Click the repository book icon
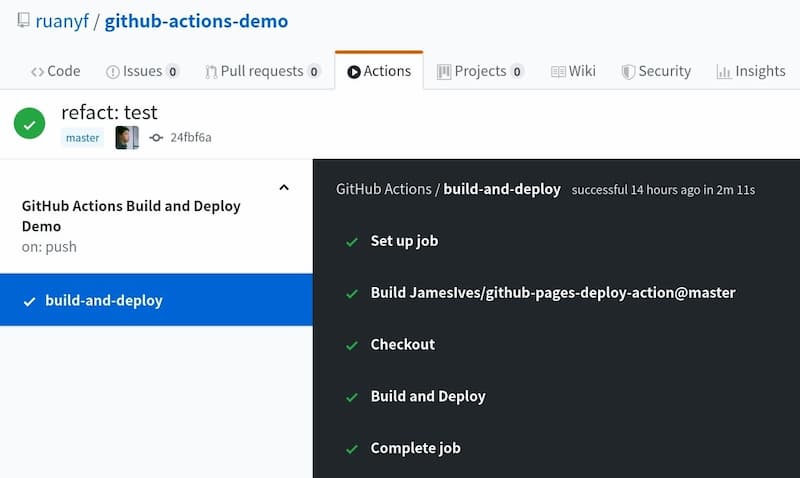Image resolution: width=800 pixels, height=478 pixels. 23,20
